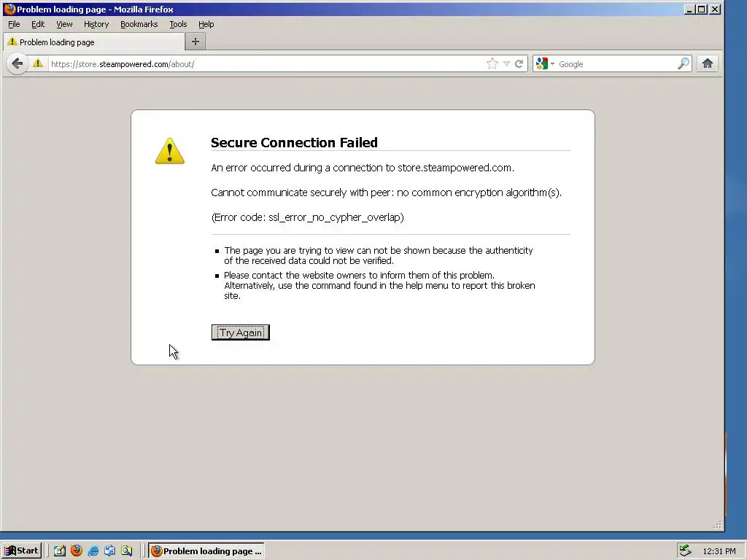Click the yellow warning triangle in error page
The image size is (747, 560).
click(x=169, y=151)
